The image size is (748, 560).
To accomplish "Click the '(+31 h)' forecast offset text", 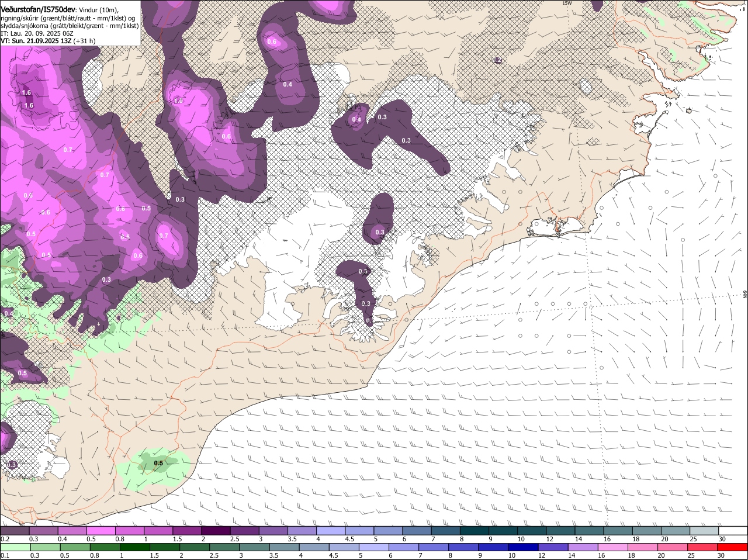I will pyautogui.click(x=85, y=41).
